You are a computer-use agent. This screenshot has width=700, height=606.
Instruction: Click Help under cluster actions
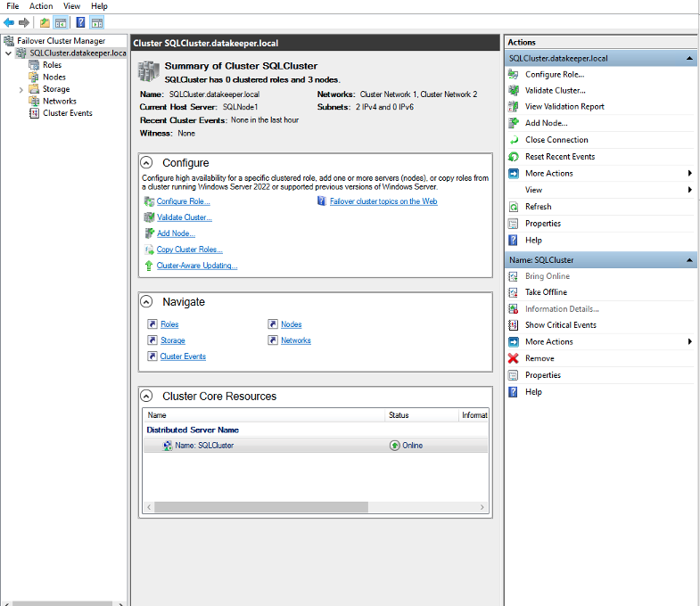[533, 240]
